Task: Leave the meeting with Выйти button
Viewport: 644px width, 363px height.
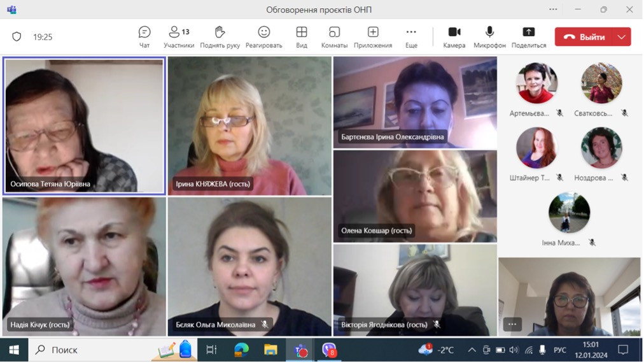Action: (x=584, y=37)
